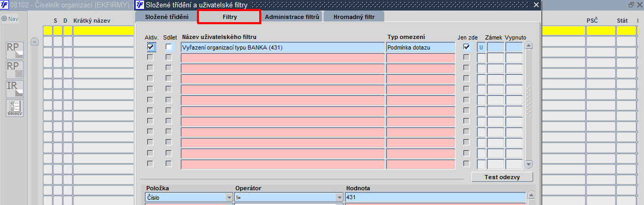Viewport: 644px width, 205px height.
Task: Click the Typ omezení header label
Action: (x=406, y=37)
